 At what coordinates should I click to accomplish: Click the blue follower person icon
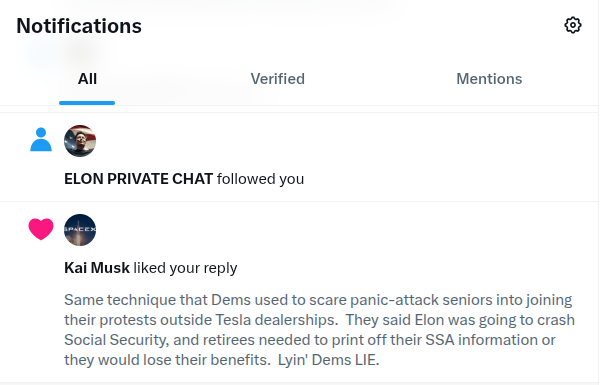[x=41, y=139]
